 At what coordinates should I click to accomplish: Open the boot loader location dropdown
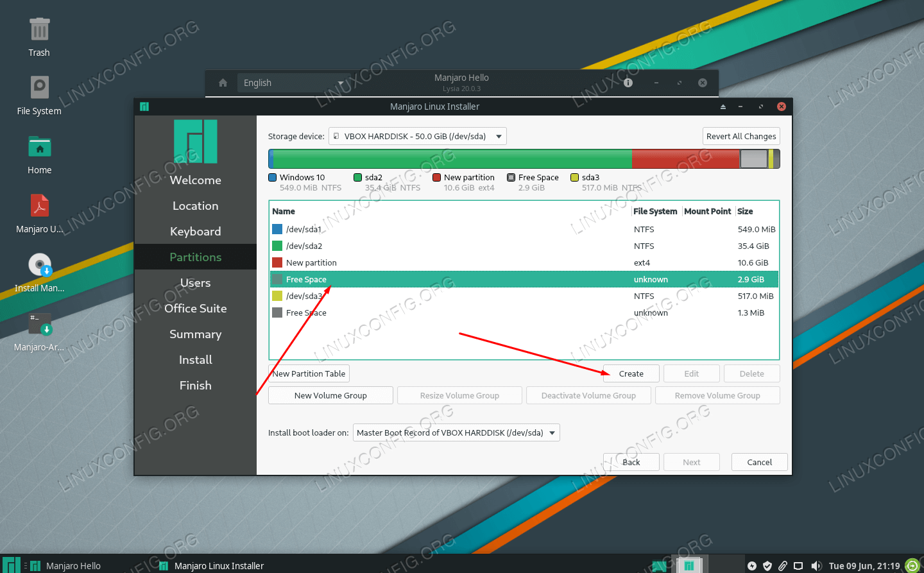[456, 432]
